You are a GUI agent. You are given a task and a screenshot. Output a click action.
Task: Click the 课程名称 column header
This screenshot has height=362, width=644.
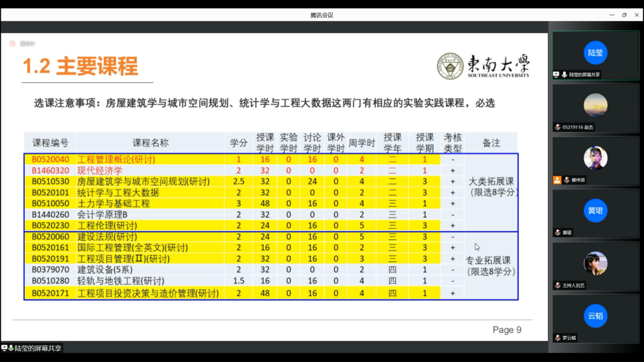point(150,143)
